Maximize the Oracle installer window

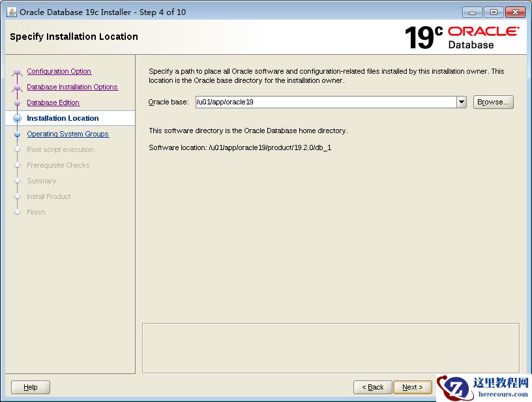(x=494, y=12)
